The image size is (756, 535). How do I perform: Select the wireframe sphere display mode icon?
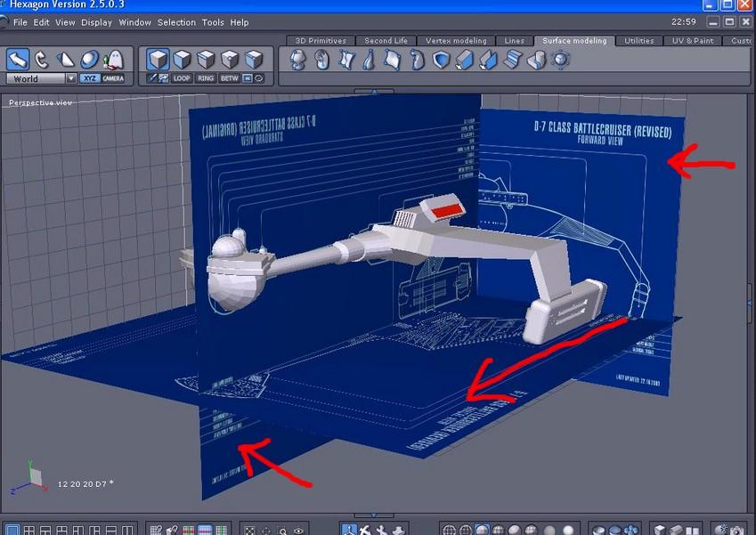(x=449, y=531)
